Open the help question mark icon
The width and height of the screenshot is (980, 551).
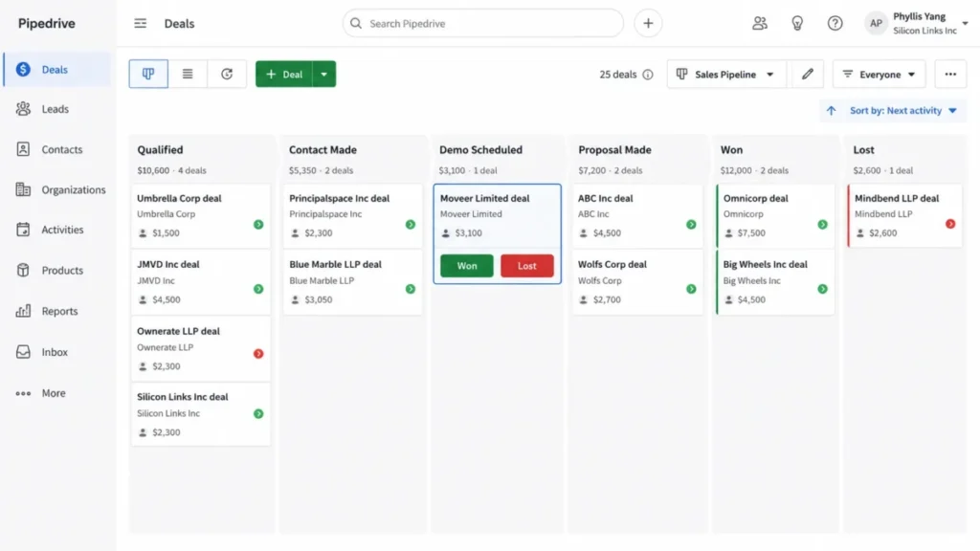click(x=835, y=23)
